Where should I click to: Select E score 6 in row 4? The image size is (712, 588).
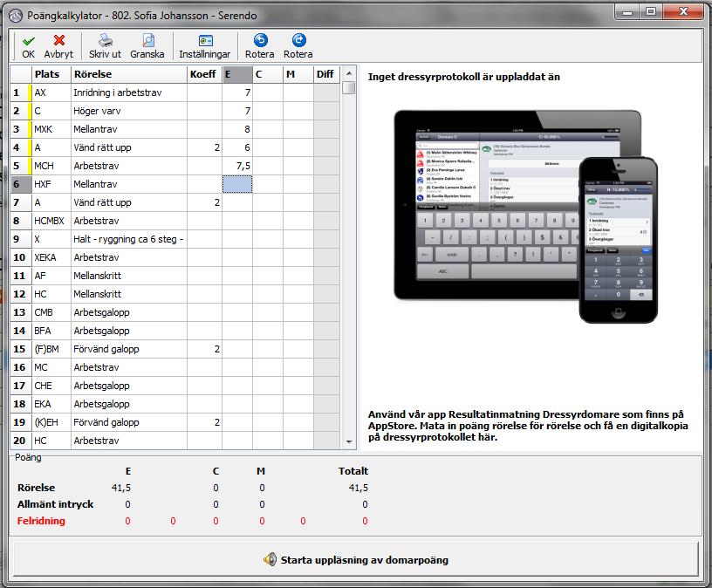click(237, 147)
